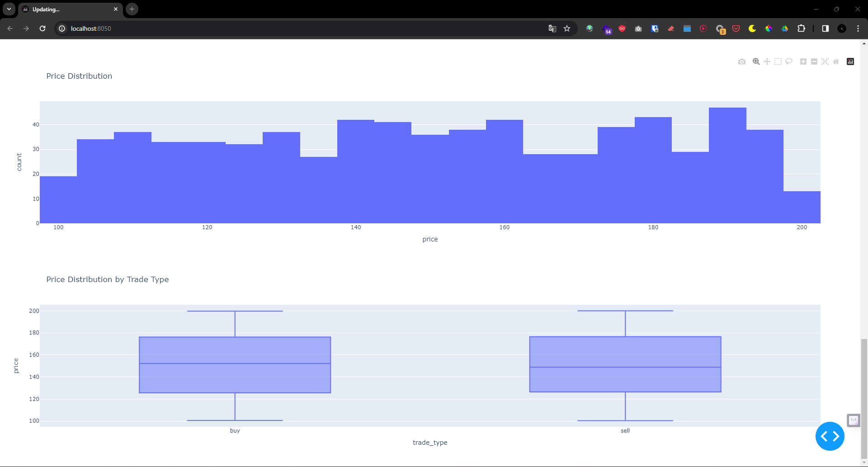
Task: Select the Zoom tool in plot modebar
Action: [756, 61]
